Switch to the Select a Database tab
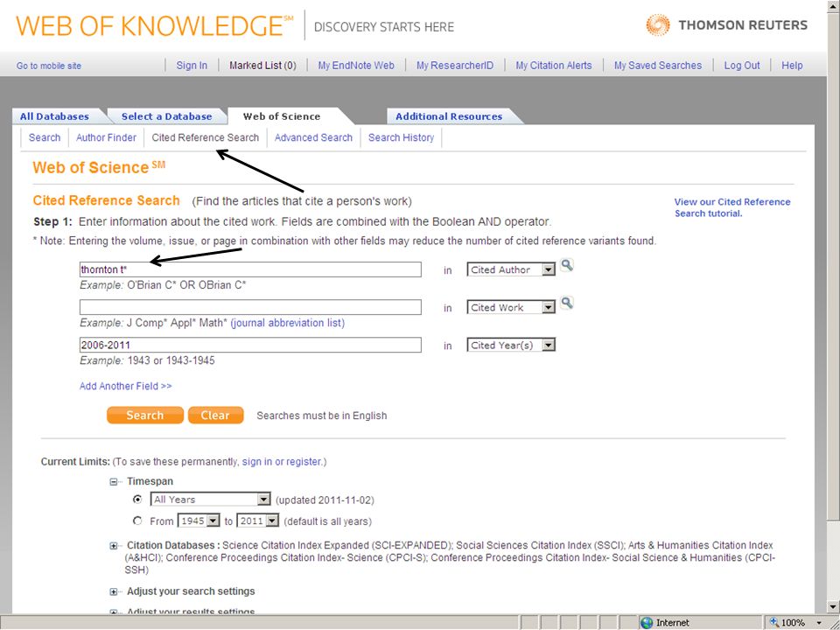This screenshot has height=630, width=840. coord(166,116)
